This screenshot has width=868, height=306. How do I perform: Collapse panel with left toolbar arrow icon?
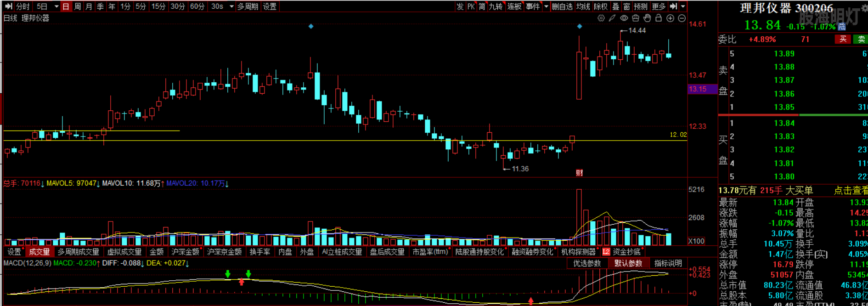(8, 6)
